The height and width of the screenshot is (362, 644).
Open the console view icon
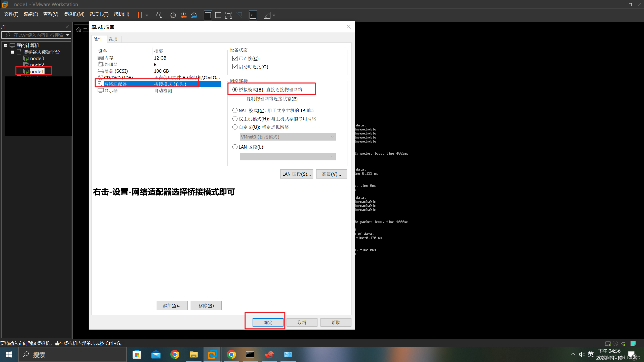253,15
